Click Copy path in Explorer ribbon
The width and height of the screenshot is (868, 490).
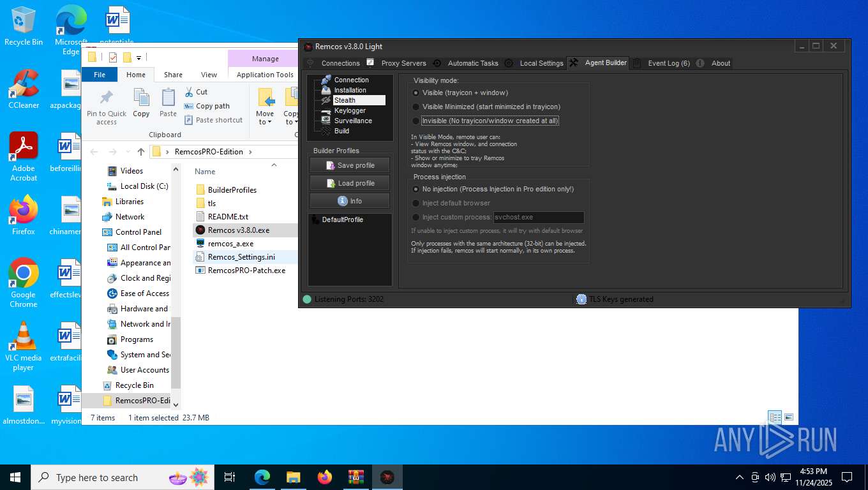pyautogui.click(x=207, y=106)
